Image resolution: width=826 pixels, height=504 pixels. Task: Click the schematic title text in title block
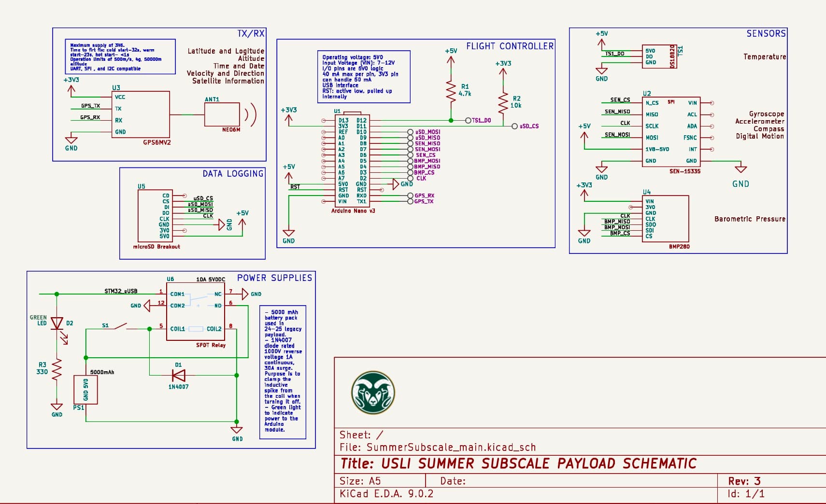point(518,463)
